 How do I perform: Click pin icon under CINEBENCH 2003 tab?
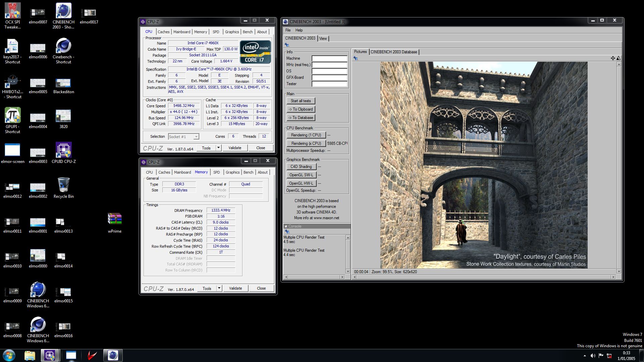(287, 45)
